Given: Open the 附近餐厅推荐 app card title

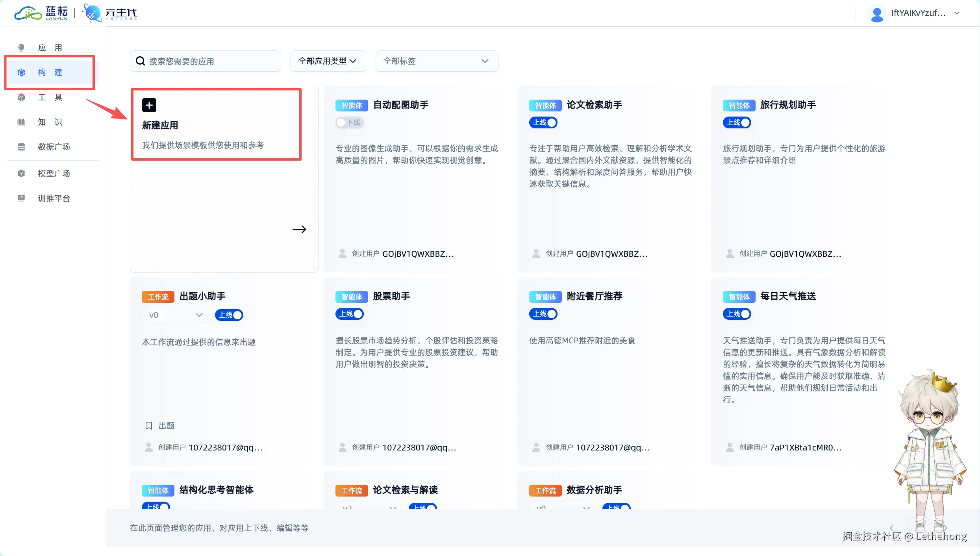Looking at the screenshot, I should click(x=594, y=296).
